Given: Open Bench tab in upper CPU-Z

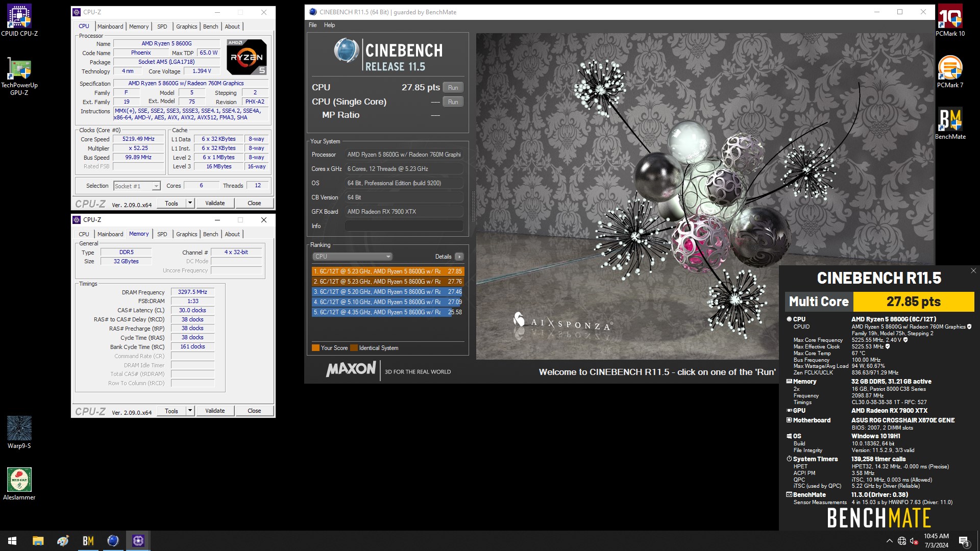Looking at the screenshot, I should coord(210,27).
